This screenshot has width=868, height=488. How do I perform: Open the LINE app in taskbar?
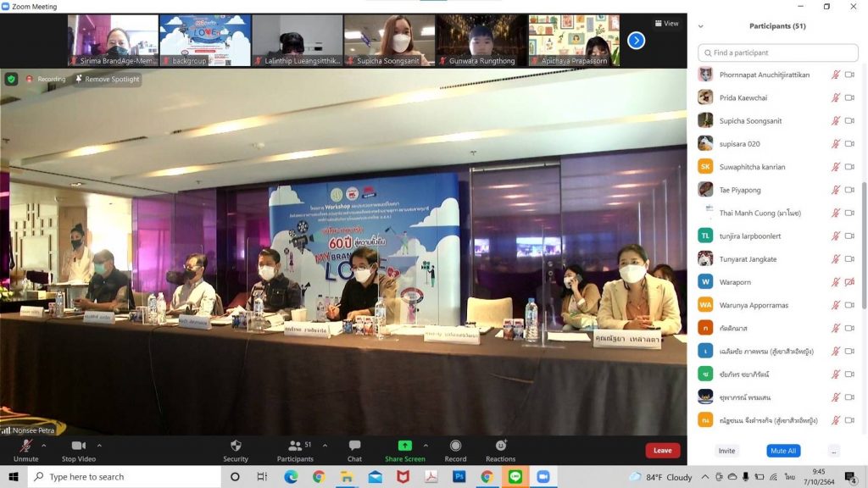click(x=515, y=477)
